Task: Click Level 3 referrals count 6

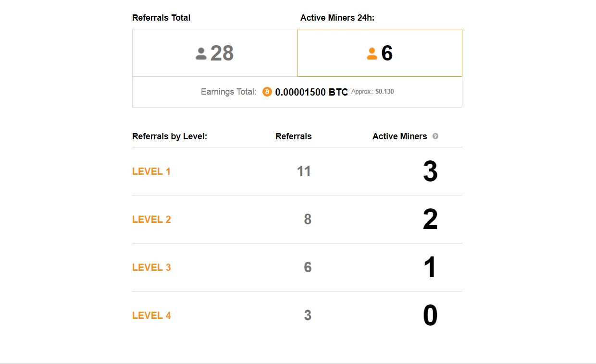Action: (308, 267)
